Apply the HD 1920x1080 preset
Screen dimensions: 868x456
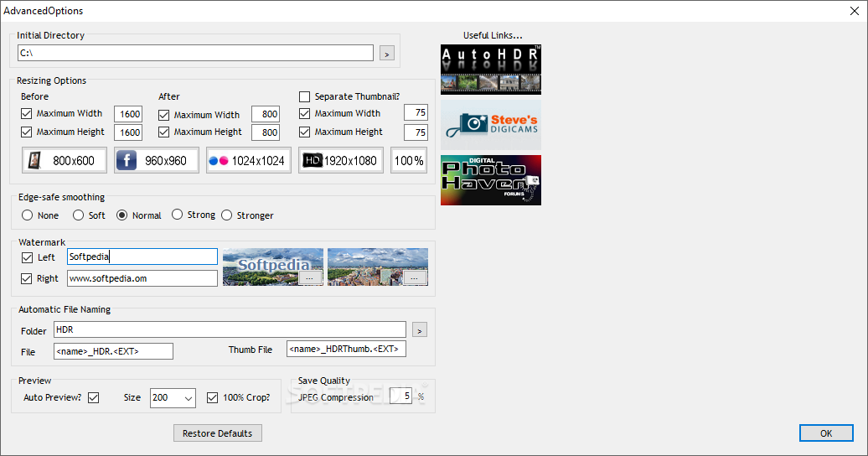pos(340,161)
